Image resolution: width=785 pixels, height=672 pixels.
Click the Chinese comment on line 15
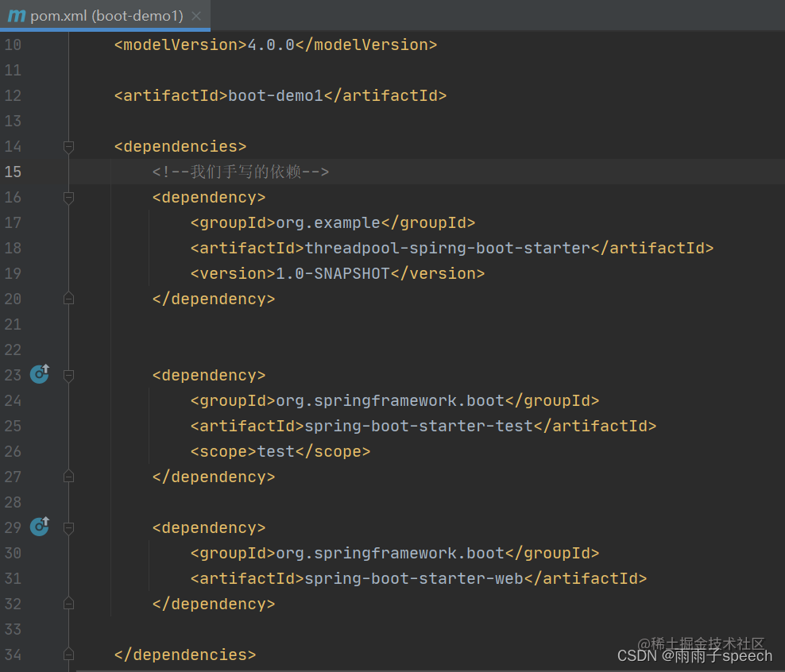point(241,172)
